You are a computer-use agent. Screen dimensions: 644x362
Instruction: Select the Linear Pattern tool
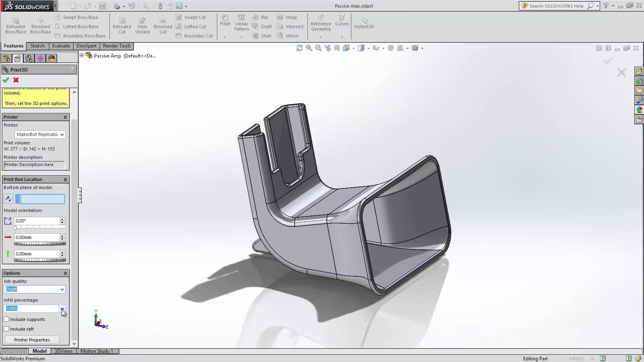[242, 23]
